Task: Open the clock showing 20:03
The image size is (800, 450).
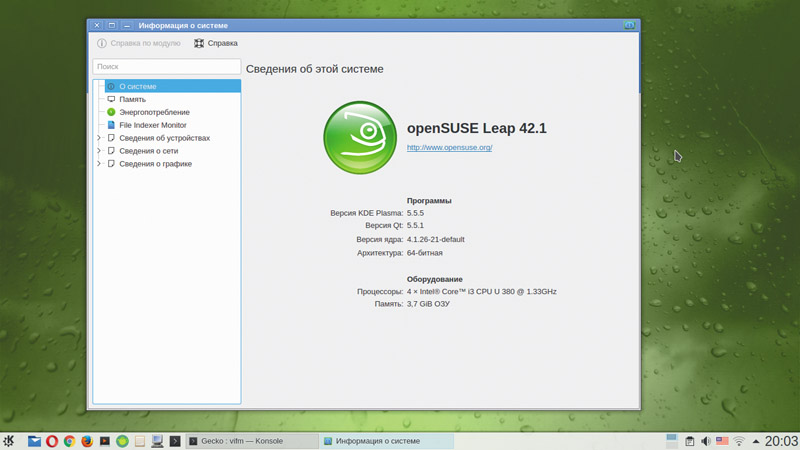Action: click(781, 441)
